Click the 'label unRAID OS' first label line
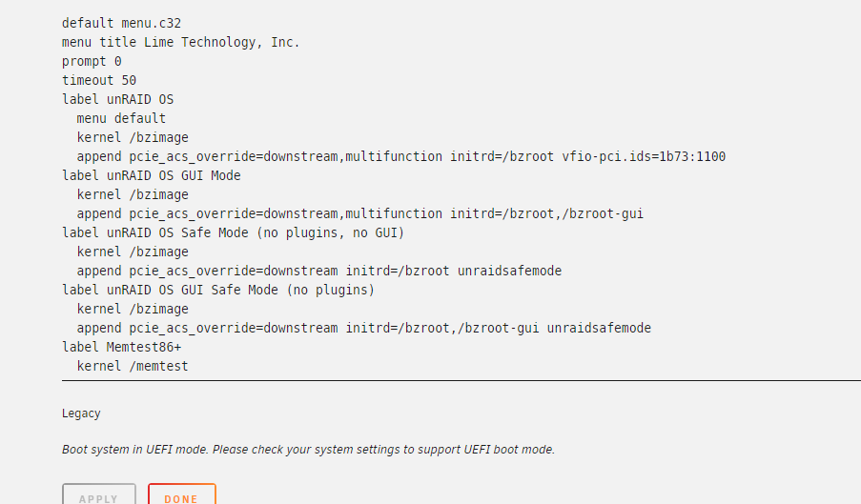The image size is (861, 504). coord(117,99)
